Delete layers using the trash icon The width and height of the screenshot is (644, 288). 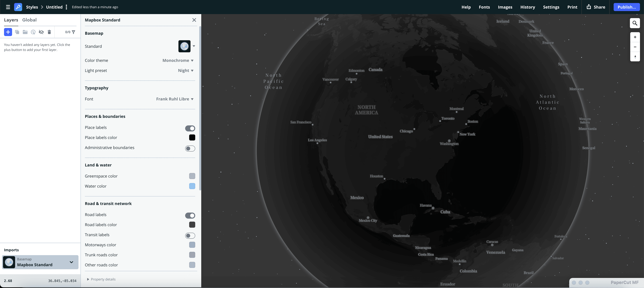(49, 32)
